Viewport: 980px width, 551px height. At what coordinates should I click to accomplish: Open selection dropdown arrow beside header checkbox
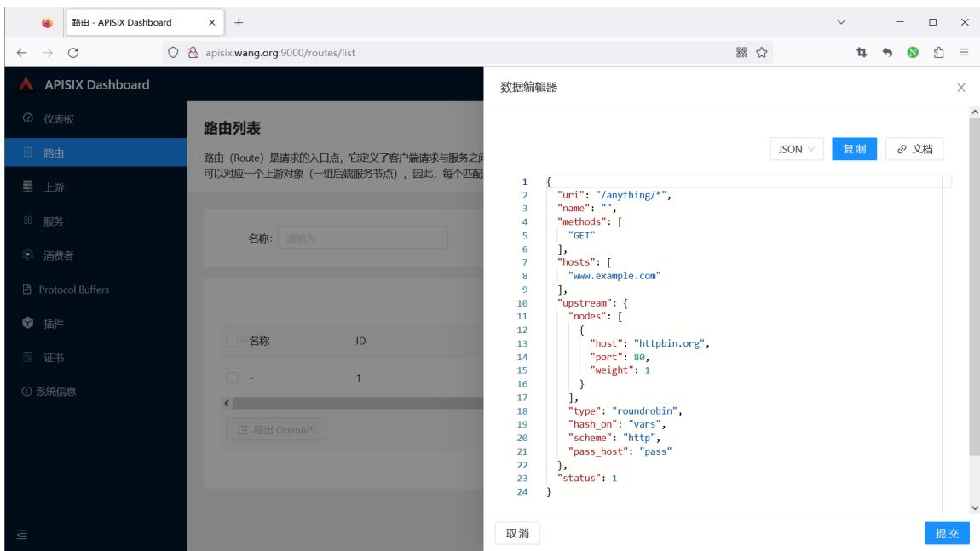pos(244,342)
